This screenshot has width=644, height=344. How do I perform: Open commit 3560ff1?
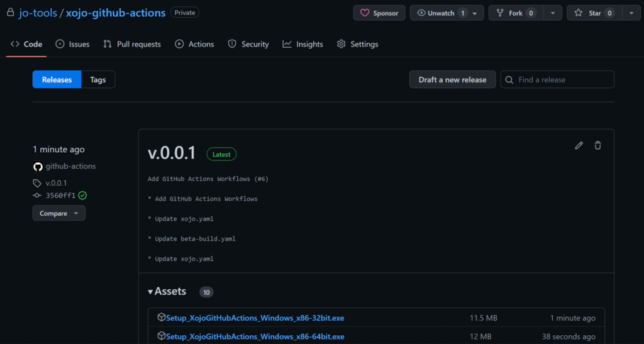click(x=60, y=196)
